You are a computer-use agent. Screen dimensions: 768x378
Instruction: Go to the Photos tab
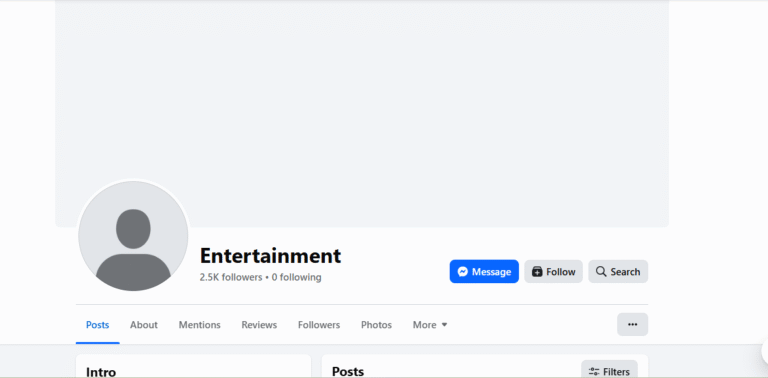pyautogui.click(x=376, y=325)
